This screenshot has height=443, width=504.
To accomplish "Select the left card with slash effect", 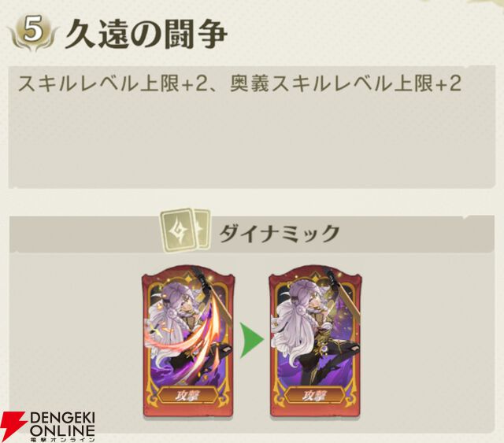I will tap(188, 341).
